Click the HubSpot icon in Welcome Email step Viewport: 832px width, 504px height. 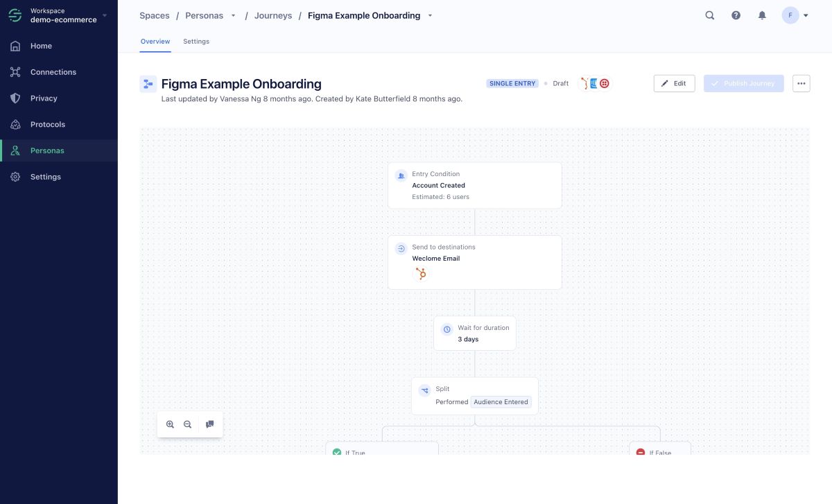[x=419, y=274]
